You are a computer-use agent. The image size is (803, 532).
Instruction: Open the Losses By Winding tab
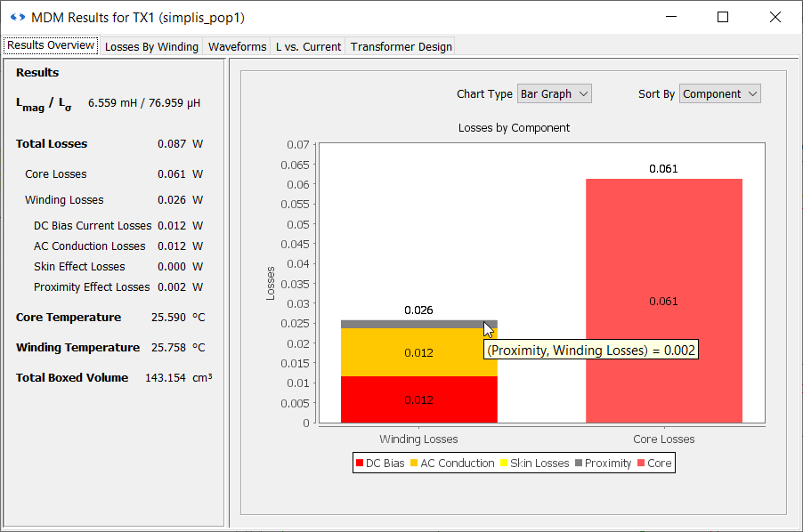point(151,46)
